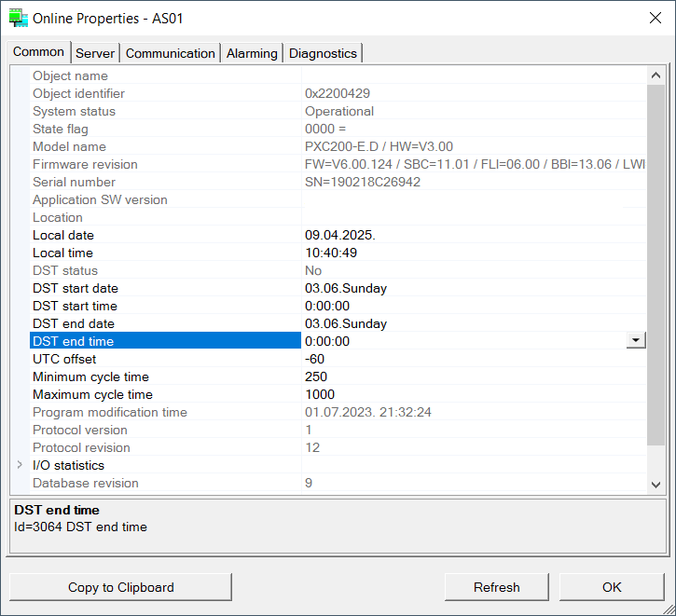Viewport: 676px width, 616px height.
Task: Switch to the Server tab
Action: [95, 53]
